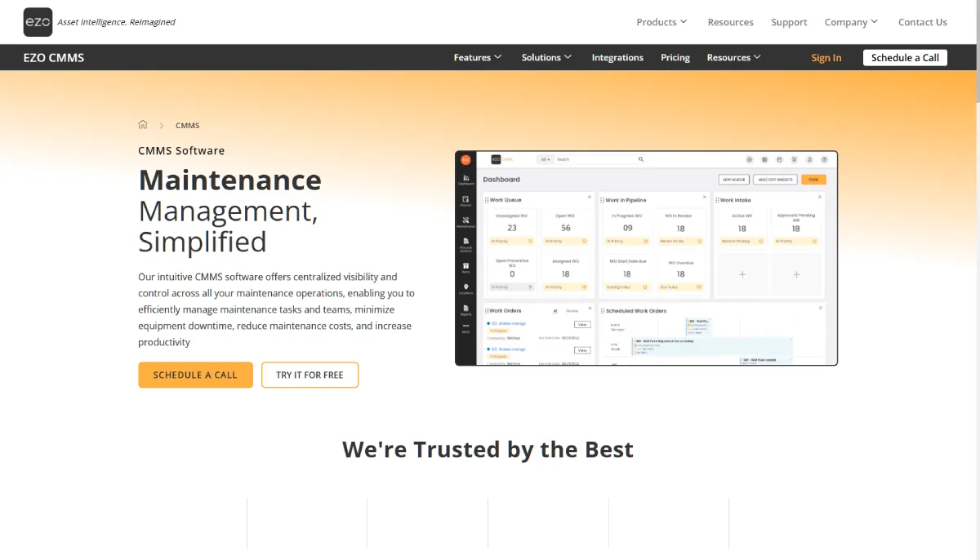
Task: Select the Planner icon in preview sidebar
Action: (x=465, y=201)
